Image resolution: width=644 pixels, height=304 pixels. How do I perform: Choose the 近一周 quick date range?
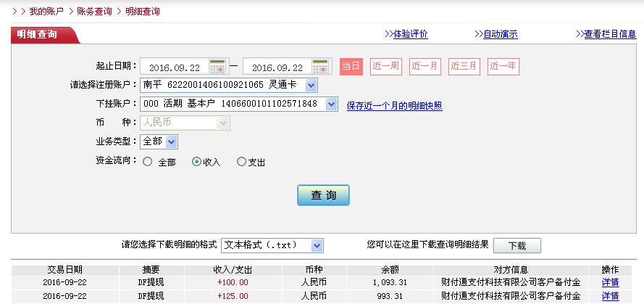pos(385,66)
